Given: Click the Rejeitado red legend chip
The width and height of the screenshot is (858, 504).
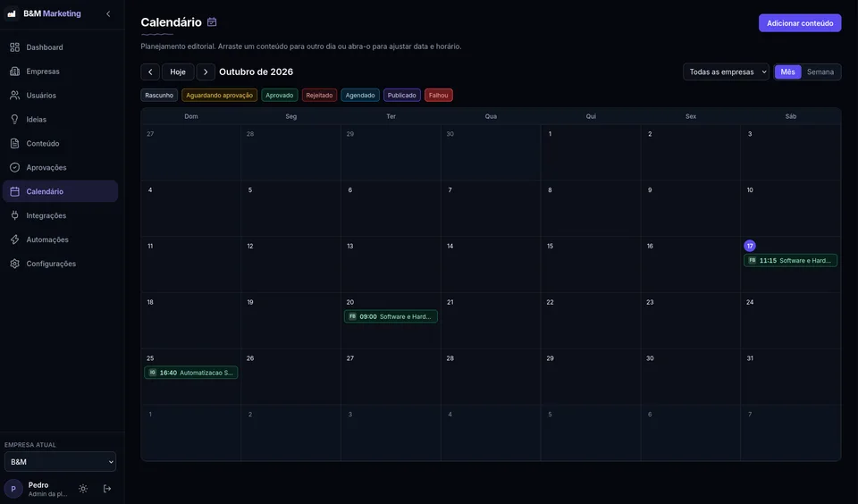Looking at the screenshot, I should [320, 96].
